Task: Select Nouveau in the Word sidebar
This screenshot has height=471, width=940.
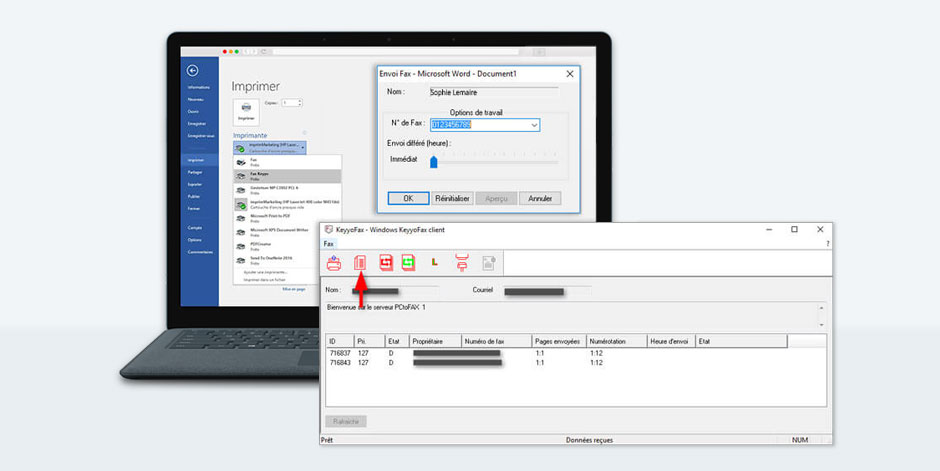Action: click(195, 99)
